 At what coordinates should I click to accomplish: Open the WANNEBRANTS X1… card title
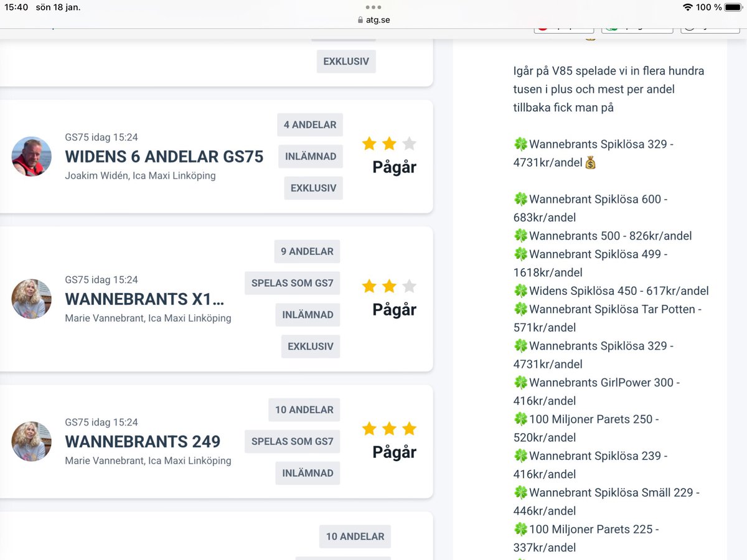point(144,299)
